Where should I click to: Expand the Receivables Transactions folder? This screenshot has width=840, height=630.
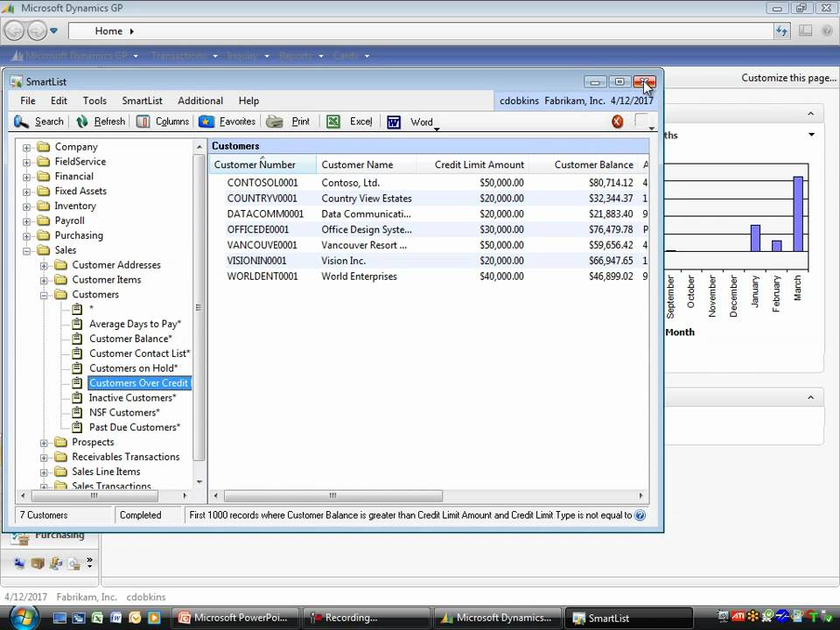[44, 457]
